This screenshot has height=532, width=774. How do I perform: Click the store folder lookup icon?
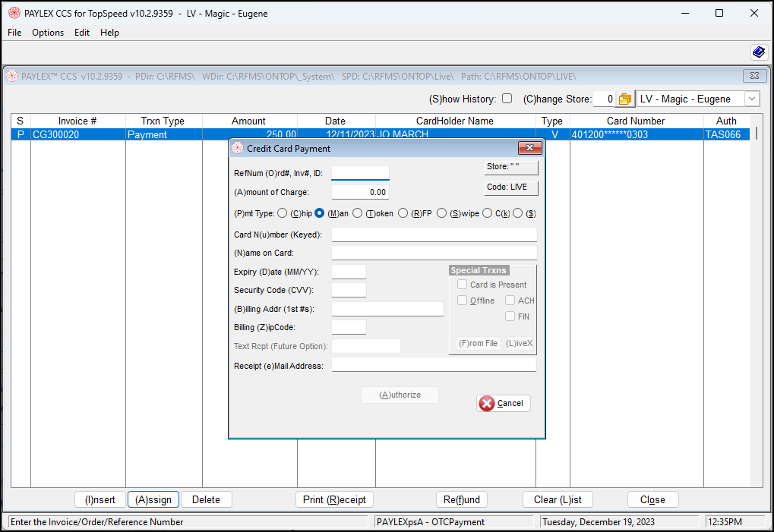625,99
